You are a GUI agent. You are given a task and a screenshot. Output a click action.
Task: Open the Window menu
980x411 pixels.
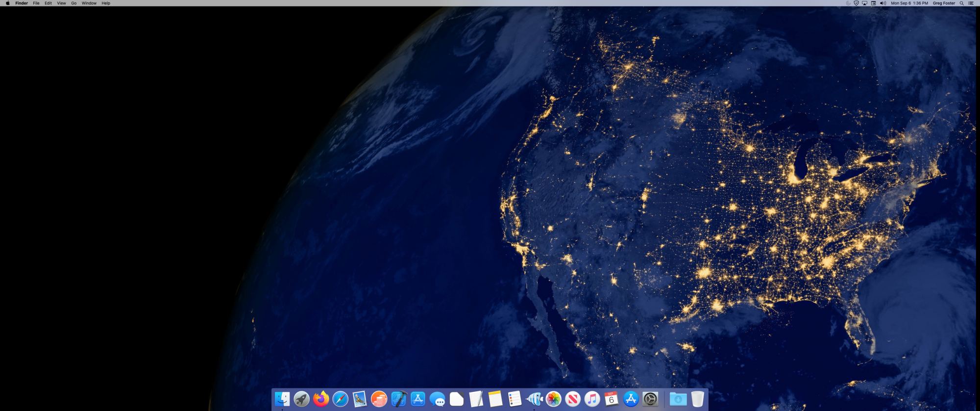pyautogui.click(x=89, y=3)
